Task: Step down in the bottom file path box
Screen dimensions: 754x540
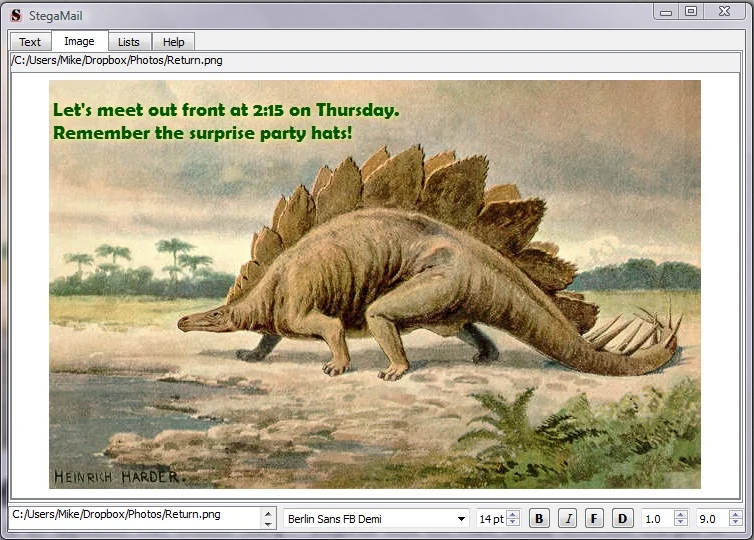Action: tap(268, 524)
